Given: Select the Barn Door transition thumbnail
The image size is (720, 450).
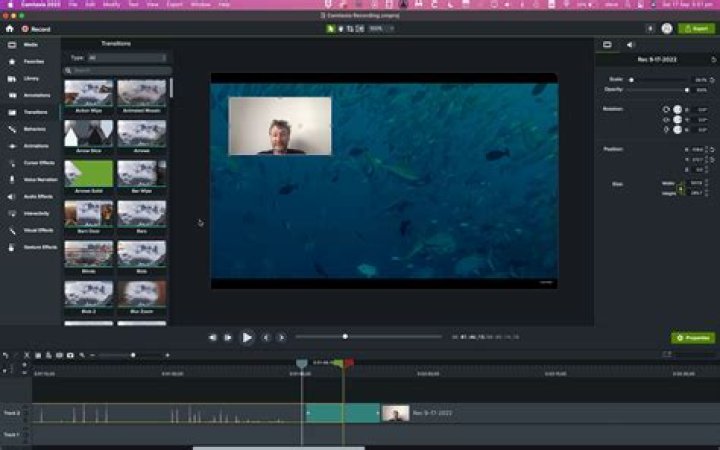Looking at the screenshot, I should coord(89,214).
